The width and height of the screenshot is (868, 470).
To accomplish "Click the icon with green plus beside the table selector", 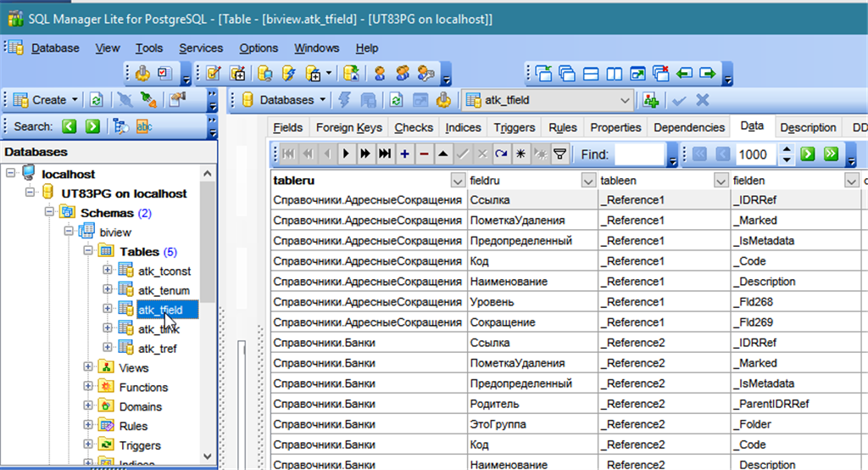I will coord(651,100).
